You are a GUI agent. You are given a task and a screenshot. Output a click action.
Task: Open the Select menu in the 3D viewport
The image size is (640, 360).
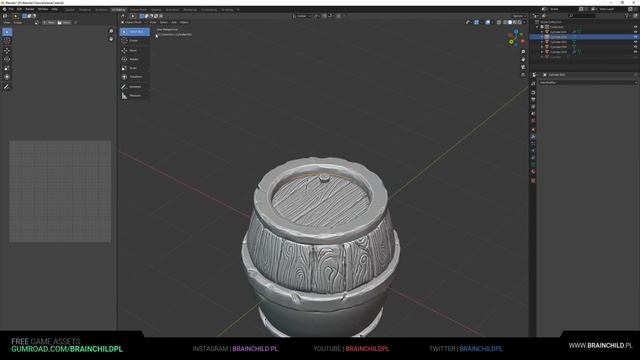click(x=164, y=22)
